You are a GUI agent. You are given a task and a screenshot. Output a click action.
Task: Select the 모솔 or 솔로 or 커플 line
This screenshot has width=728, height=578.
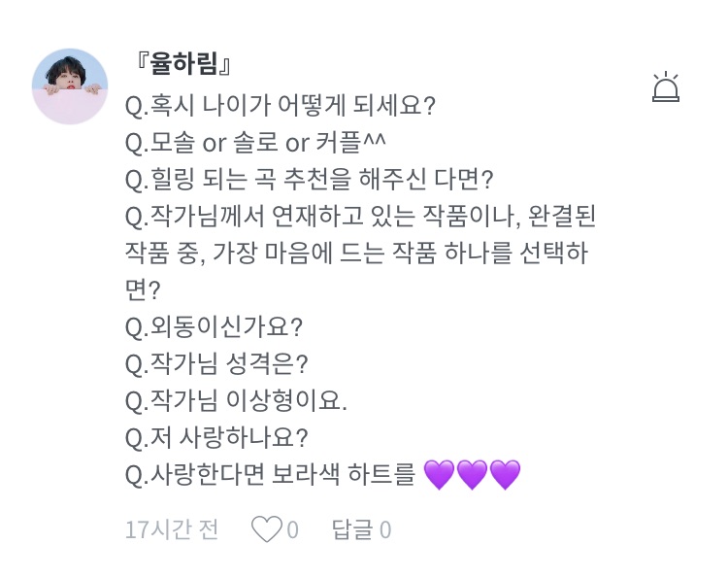(x=256, y=142)
